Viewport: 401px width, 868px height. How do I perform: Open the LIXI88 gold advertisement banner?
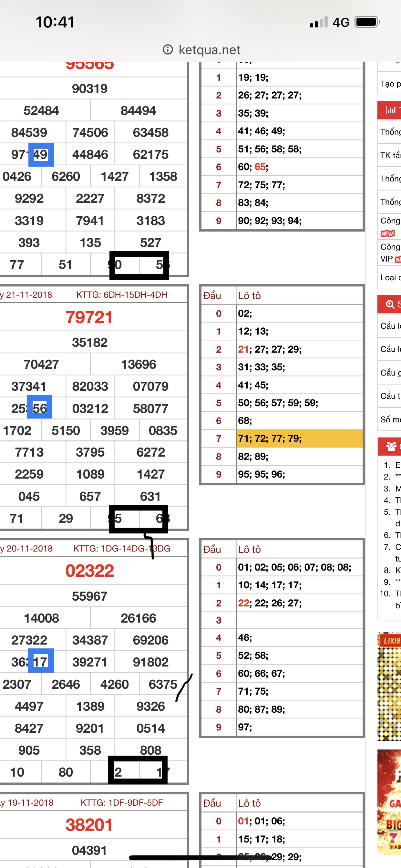[x=389, y=686]
